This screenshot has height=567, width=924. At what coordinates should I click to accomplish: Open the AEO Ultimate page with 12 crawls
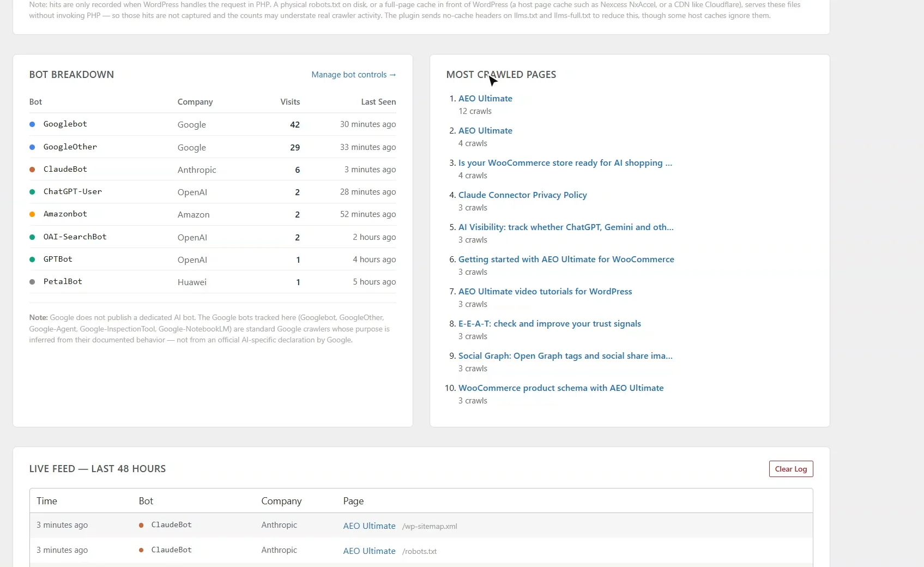pos(485,99)
